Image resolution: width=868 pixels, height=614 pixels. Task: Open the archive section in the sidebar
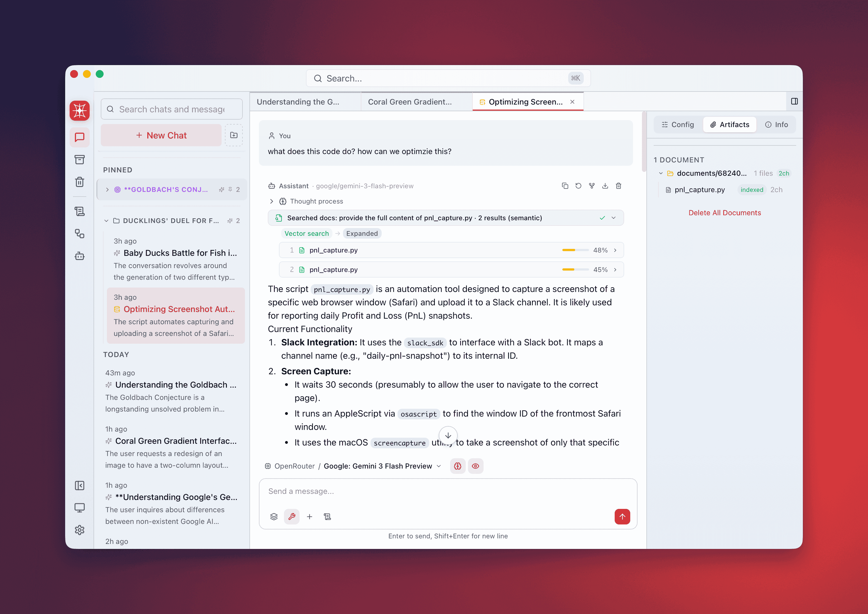[x=79, y=159]
